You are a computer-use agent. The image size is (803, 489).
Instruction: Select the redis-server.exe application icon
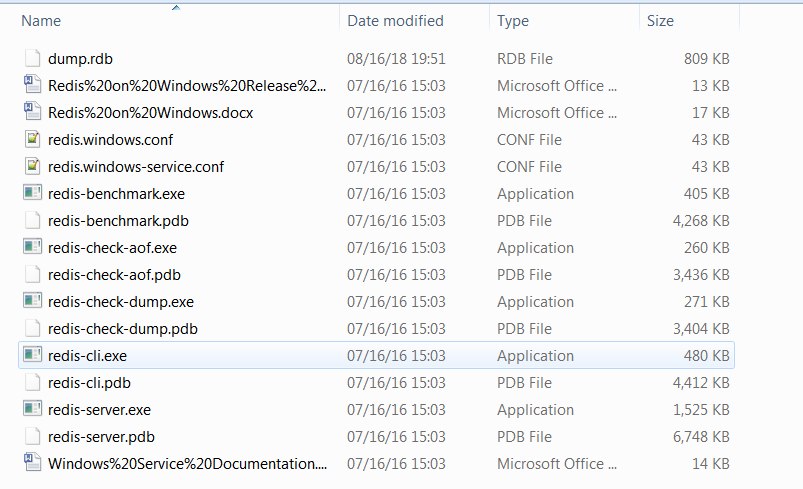click(32, 409)
